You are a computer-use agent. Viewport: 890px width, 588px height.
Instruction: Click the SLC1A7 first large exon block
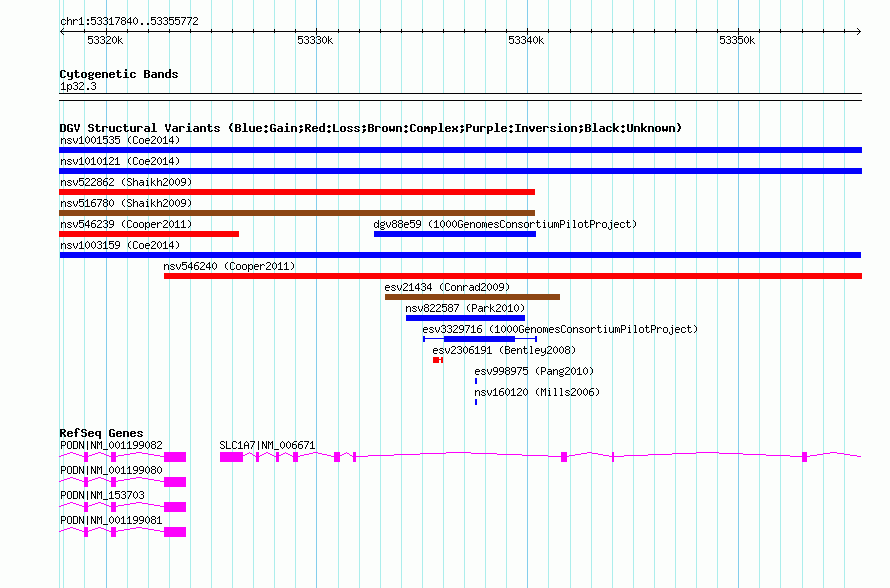[x=232, y=457]
